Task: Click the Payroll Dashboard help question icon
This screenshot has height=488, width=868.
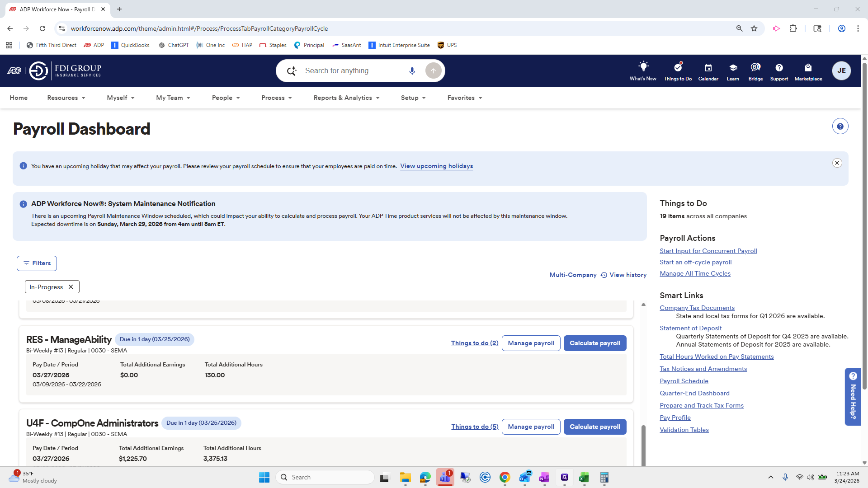Action: click(x=840, y=127)
